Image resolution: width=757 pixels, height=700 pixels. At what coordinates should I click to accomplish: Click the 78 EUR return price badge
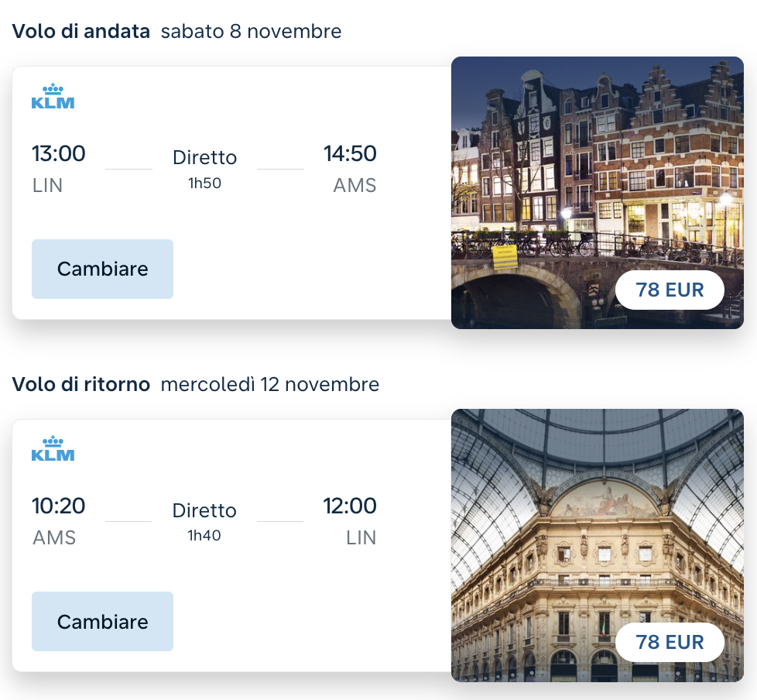pyautogui.click(x=670, y=642)
